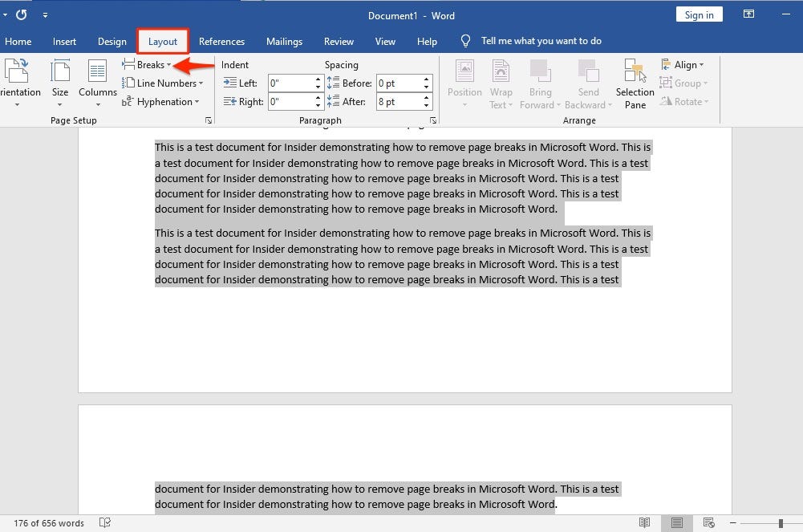
Task: Open the Paragraph dialog launcher
Action: pyautogui.click(x=433, y=120)
